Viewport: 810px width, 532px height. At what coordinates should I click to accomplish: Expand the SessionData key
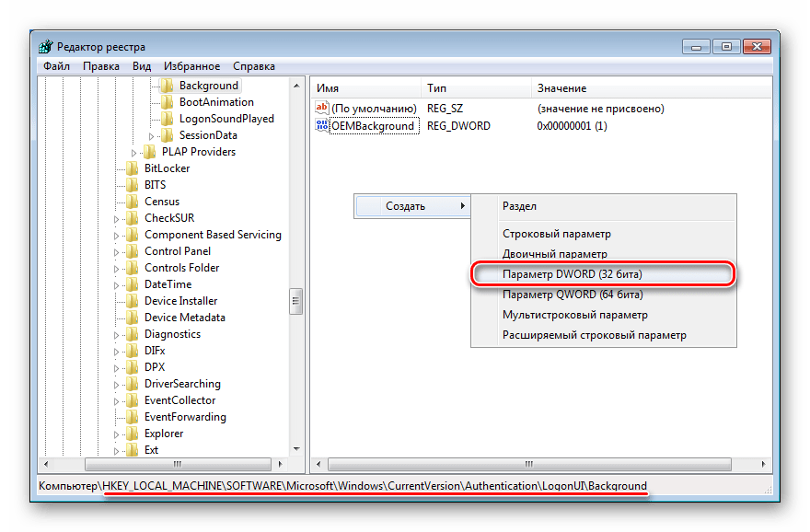151,136
